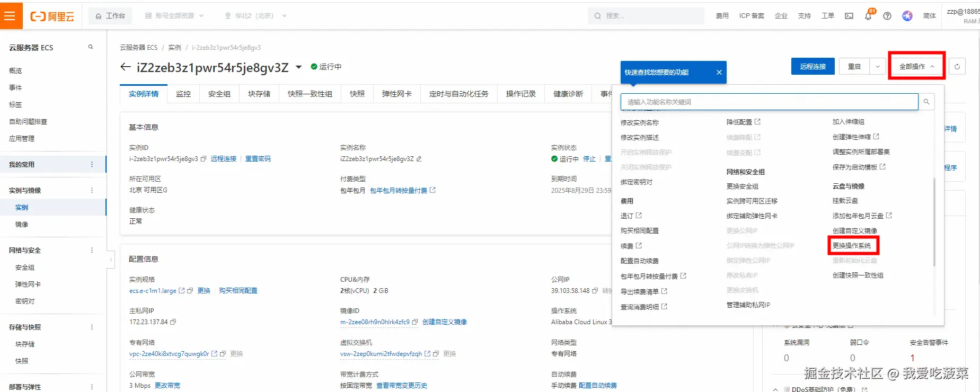Click the Remote Connect blue button
The image size is (980, 392).
tap(813, 67)
